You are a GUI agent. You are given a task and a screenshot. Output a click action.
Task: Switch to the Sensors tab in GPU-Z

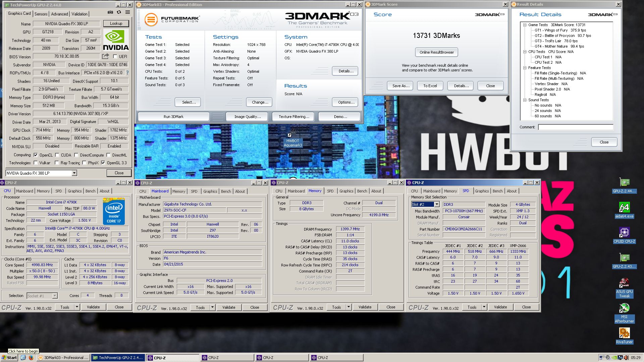pos(41,14)
